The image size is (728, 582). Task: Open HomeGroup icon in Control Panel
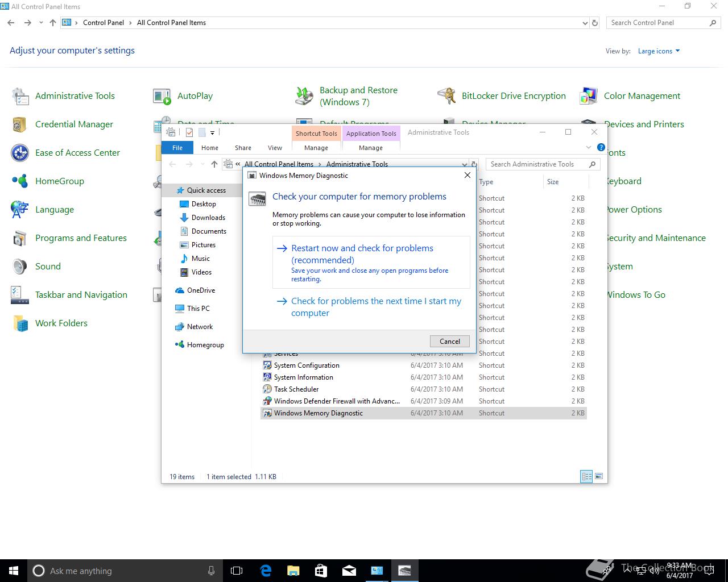coord(20,181)
